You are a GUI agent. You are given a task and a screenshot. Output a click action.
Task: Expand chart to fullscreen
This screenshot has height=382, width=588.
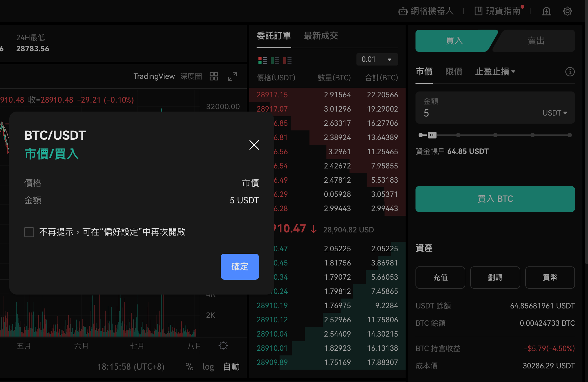click(232, 76)
